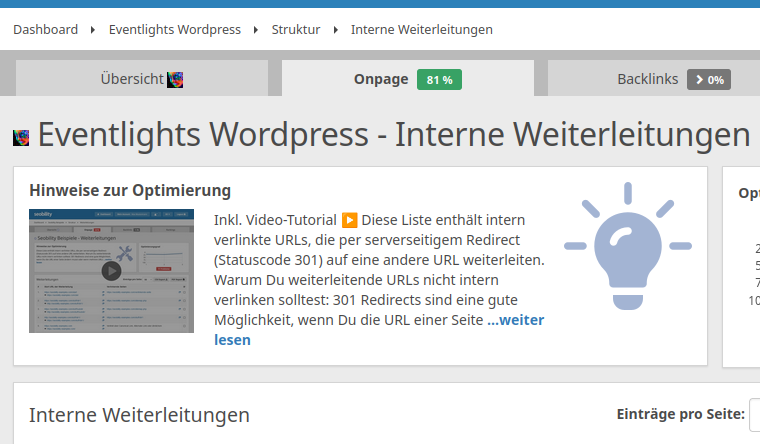Click the page title 'Eventlights Wordpress - Interne Weiterleitungen'

(x=394, y=134)
